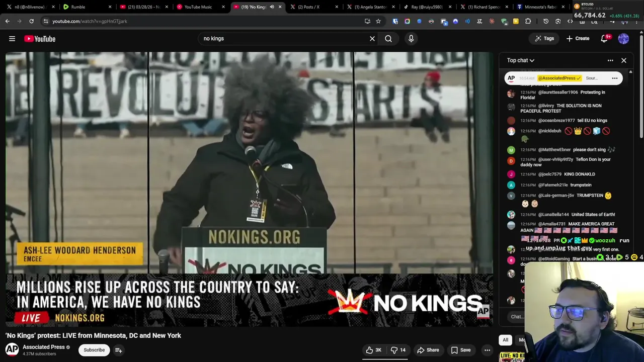Start voice search with the microphone icon

pos(411,39)
